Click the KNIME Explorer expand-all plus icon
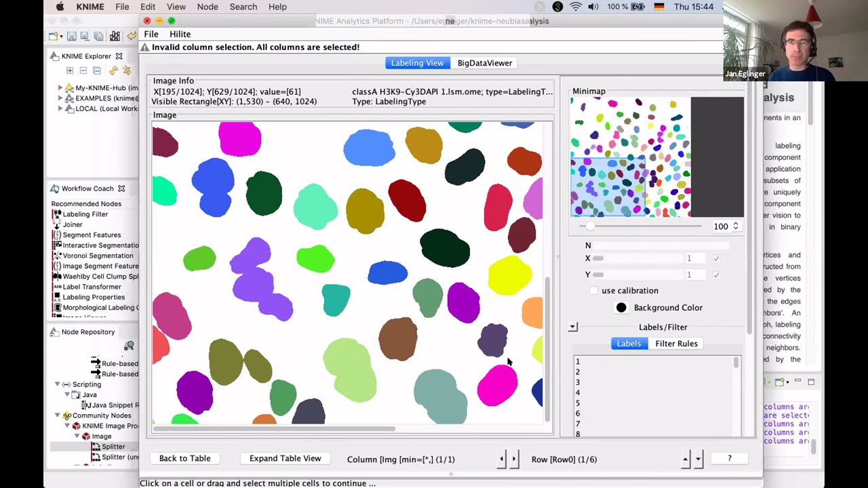The height and width of the screenshot is (488, 868). (x=70, y=70)
